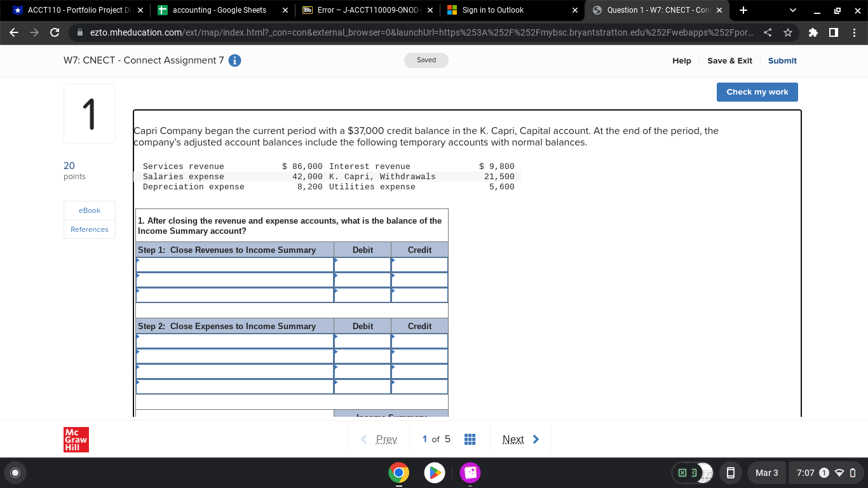Image resolution: width=868 pixels, height=488 pixels.
Task: Open the eBook resource
Action: (90, 210)
